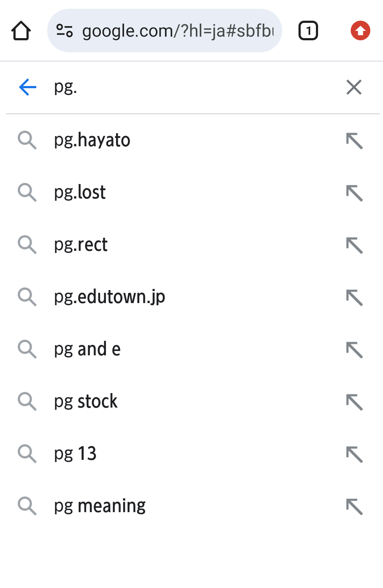
Task: Search for 'pg stock' suggestion
Action: point(86,402)
